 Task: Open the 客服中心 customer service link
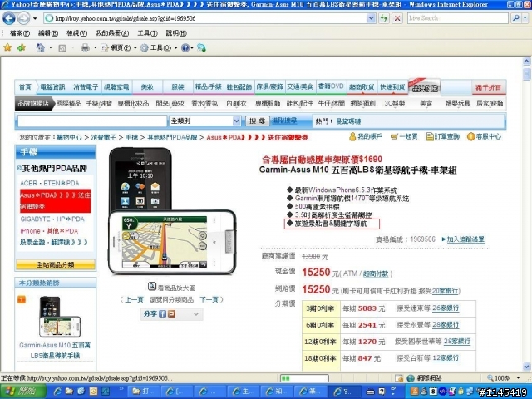pyautogui.click(x=484, y=136)
